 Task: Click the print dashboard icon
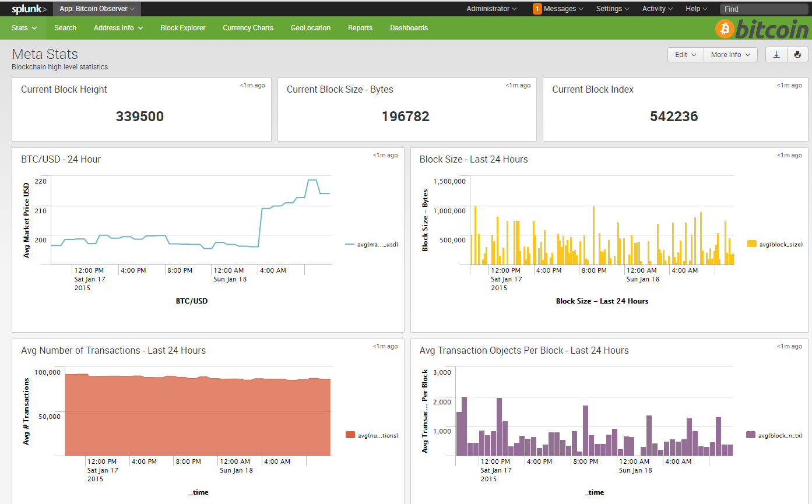pyautogui.click(x=797, y=55)
